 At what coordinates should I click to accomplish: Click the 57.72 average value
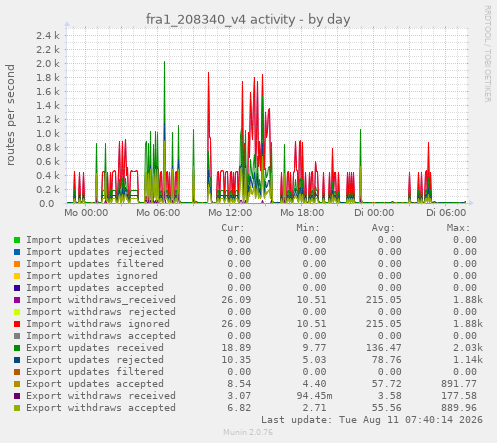(387, 384)
